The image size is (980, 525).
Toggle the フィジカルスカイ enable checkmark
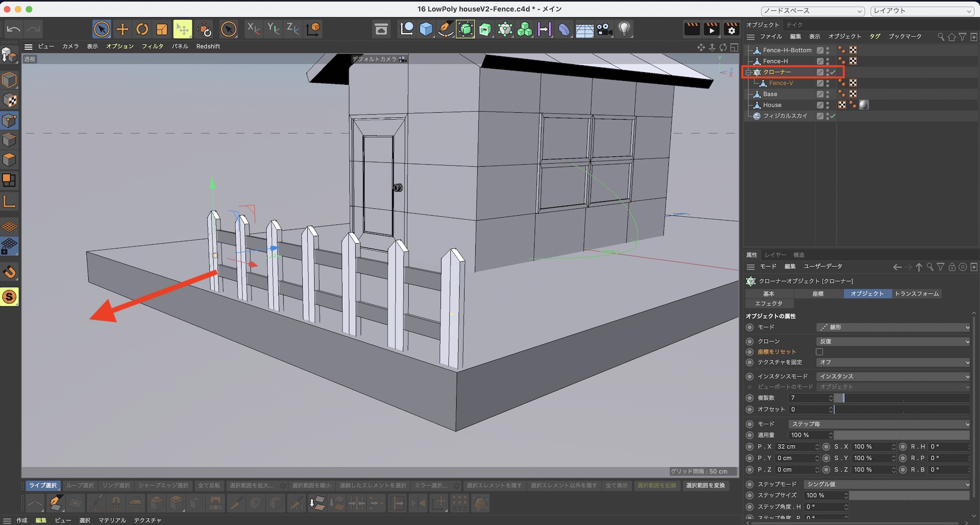tap(833, 116)
